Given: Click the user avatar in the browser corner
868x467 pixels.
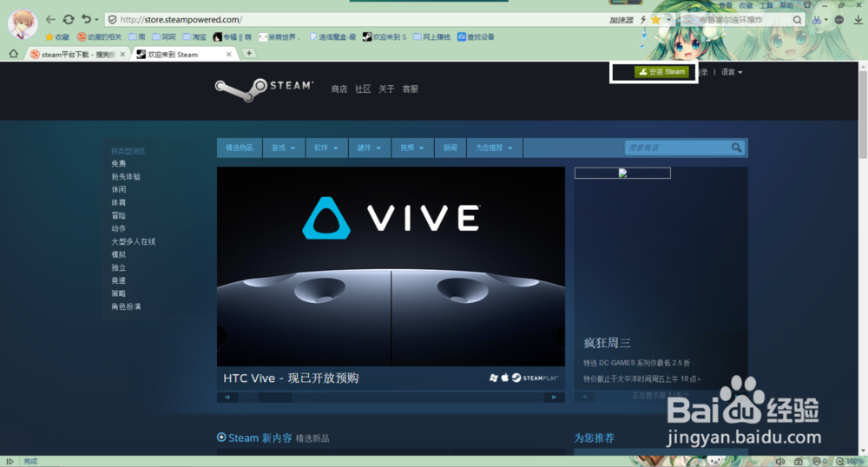Looking at the screenshot, I should click(x=23, y=23).
